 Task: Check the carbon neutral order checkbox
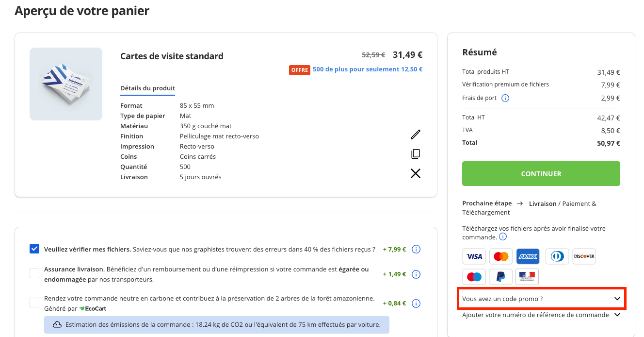(x=34, y=303)
